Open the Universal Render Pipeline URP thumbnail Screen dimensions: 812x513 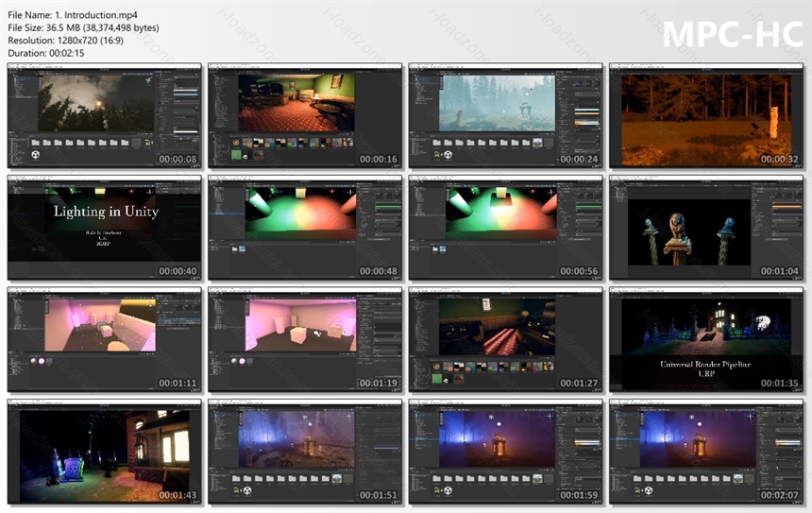tap(706, 339)
